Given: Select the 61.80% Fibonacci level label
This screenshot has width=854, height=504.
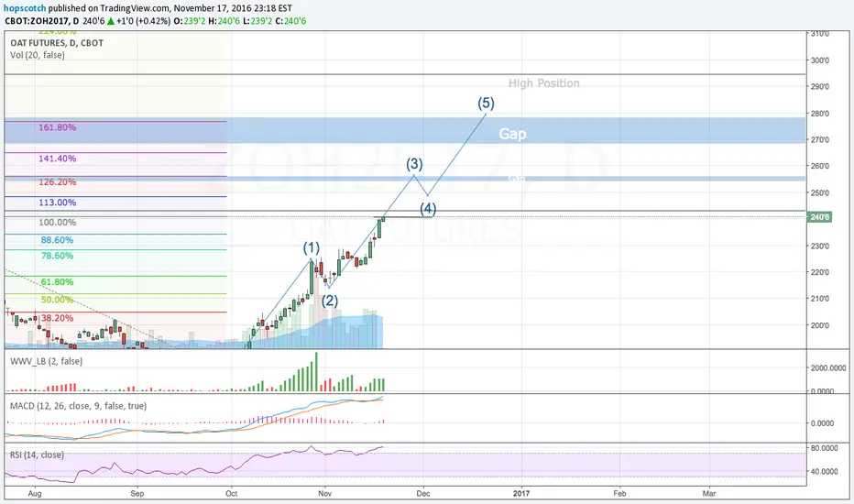Looking at the screenshot, I should pos(57,281).
